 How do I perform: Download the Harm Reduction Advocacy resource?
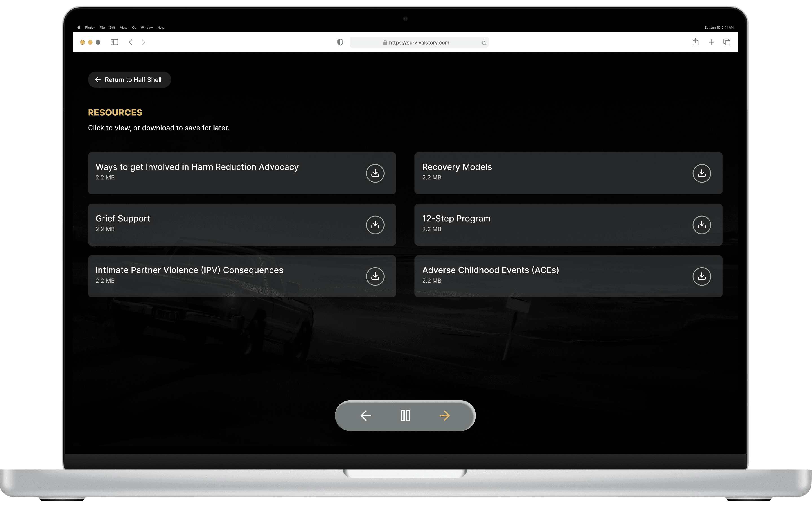click(375, 173)
